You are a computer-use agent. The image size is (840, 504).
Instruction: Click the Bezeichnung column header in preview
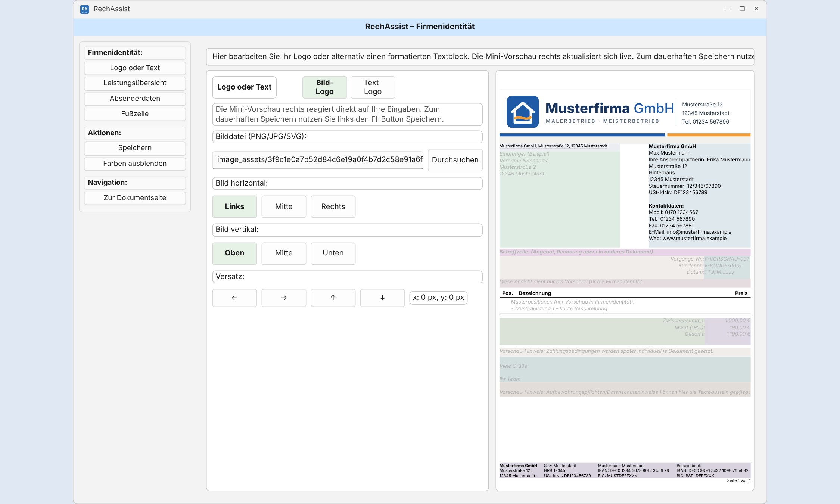pyautogui.click(x=535, y=293)
